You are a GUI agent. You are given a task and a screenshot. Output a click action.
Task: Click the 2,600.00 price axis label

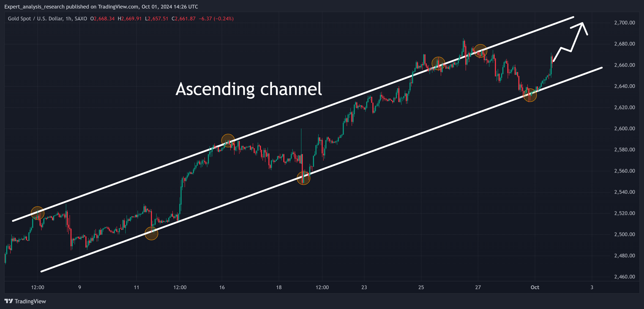[x=624, y=129]
